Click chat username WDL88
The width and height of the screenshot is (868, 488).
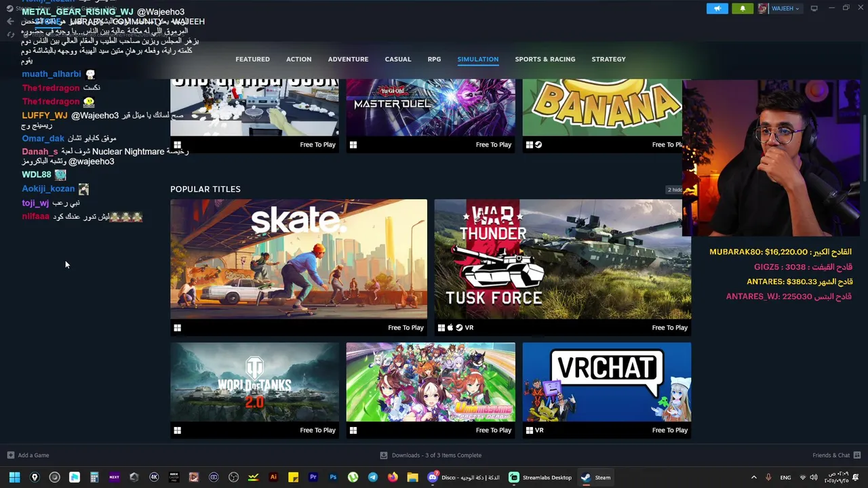click(37, 174)
